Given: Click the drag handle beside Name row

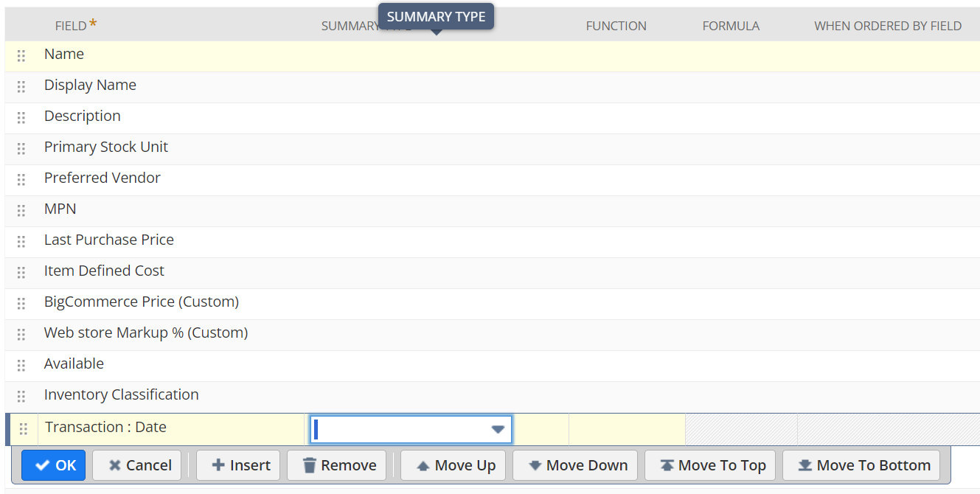Looking at the screenshot, I should tap(21, 56).
